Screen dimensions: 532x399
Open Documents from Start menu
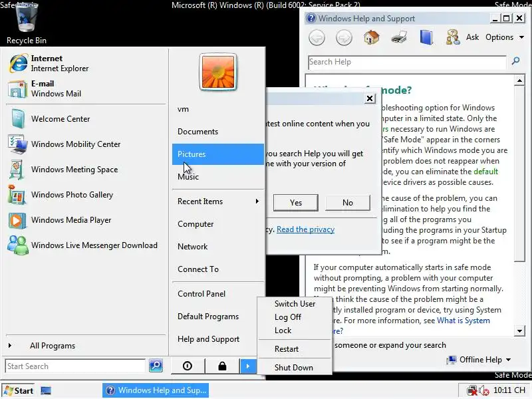pos(218,132)
